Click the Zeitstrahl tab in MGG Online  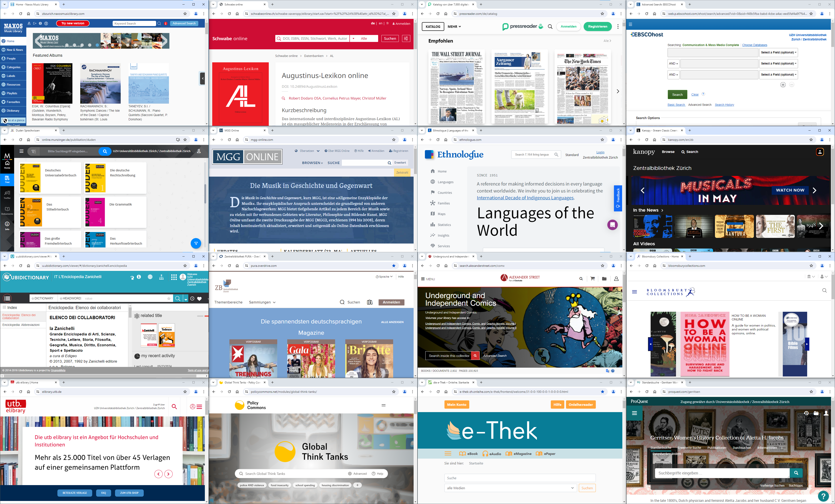point(402,173)
